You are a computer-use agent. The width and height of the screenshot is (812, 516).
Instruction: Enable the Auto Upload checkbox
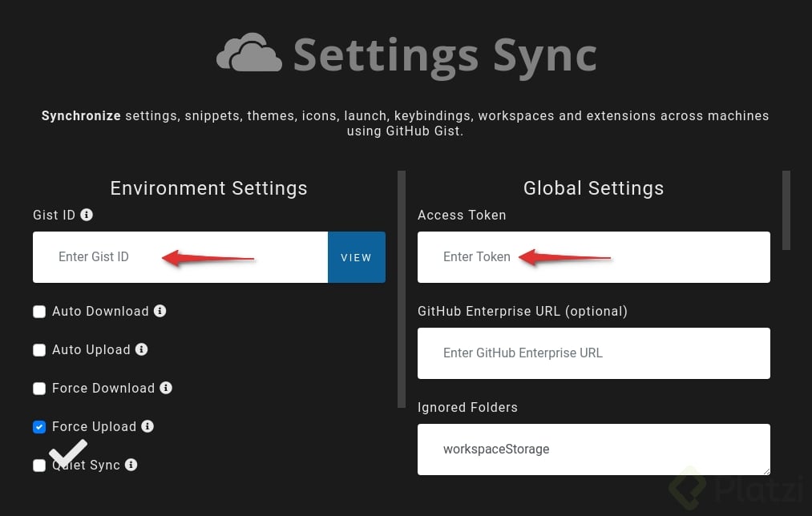(x=39, y=350)
